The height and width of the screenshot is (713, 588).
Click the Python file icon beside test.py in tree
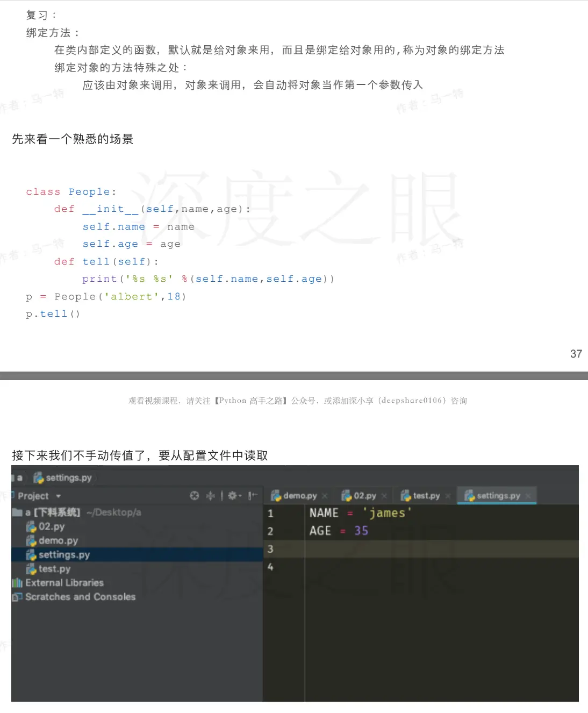tap(31, 569)
